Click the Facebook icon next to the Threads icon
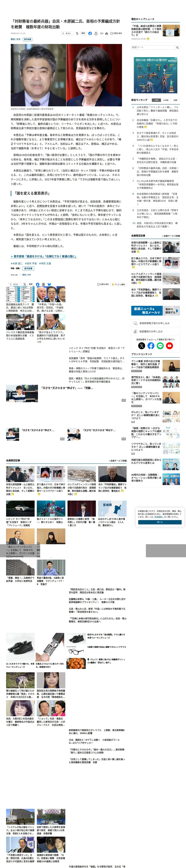Screen dimensions: 186x868 pos(38,284)
